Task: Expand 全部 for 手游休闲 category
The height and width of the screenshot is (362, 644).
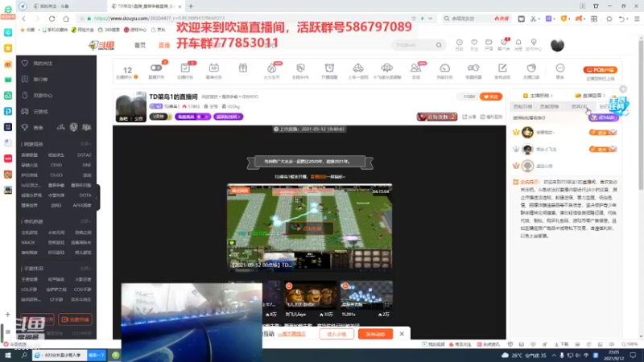Action: tap(85, 269)
